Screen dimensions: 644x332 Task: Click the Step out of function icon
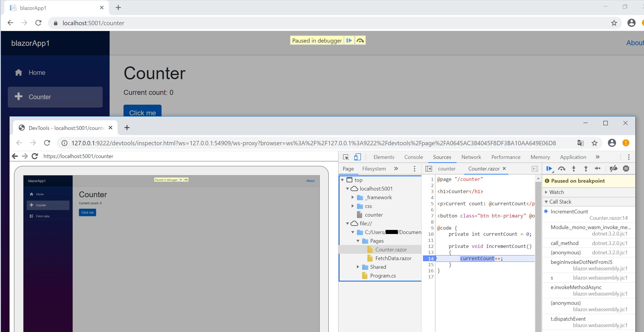coord(586,168)
